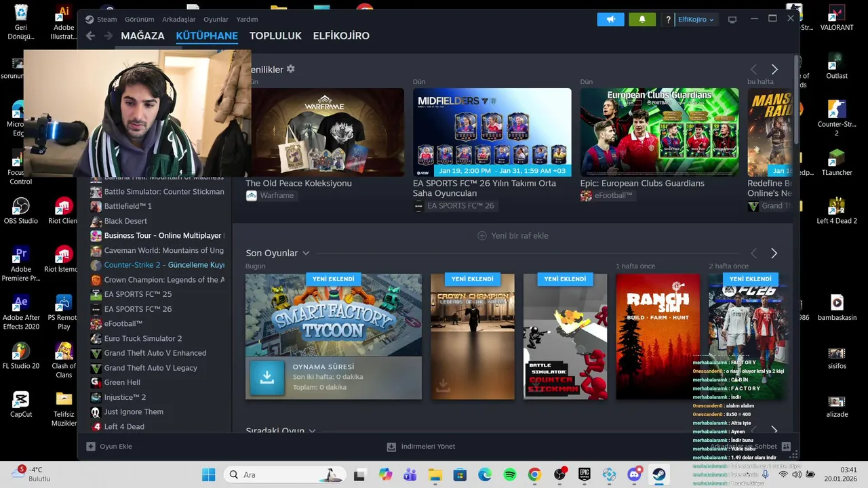Click the Steam taskbar icon
Viewport: 868px width, 488px height.
(x=659, y=474)
